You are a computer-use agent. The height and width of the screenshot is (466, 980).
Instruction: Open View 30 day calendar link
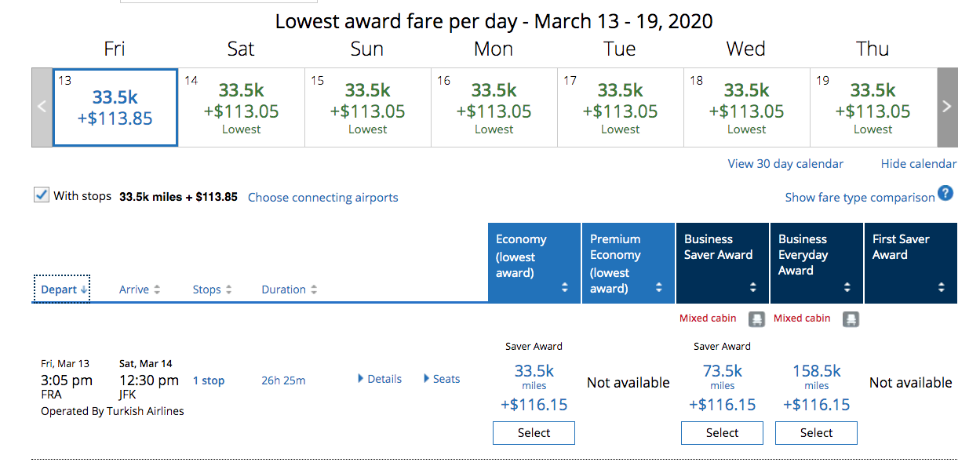tap(785, 164)
